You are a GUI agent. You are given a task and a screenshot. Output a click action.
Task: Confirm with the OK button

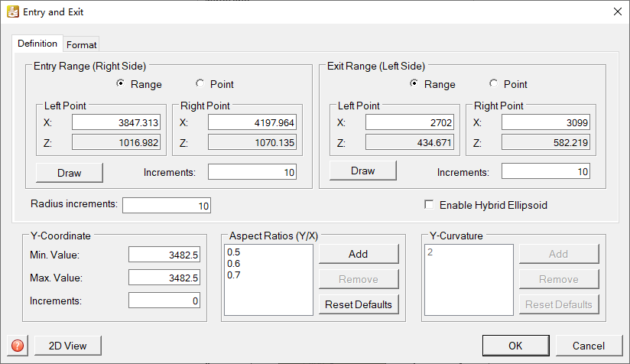tap(515, 346)
